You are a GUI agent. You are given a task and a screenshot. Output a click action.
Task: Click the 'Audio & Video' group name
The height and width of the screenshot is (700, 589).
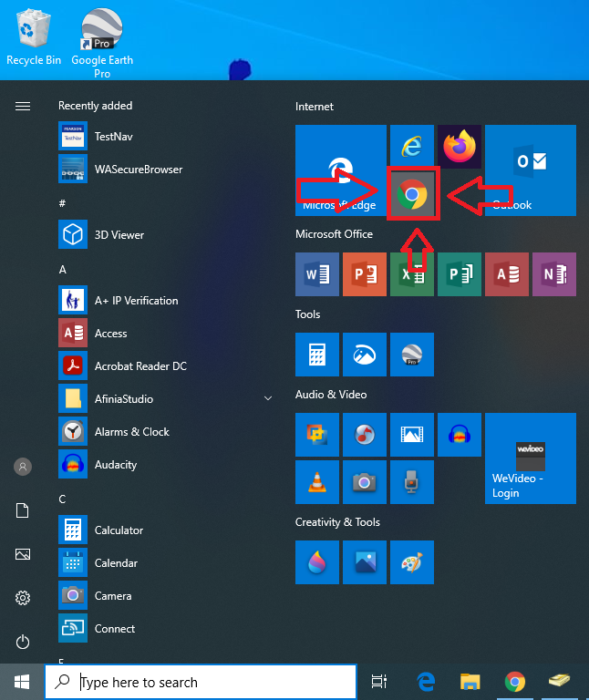[331, 395]
